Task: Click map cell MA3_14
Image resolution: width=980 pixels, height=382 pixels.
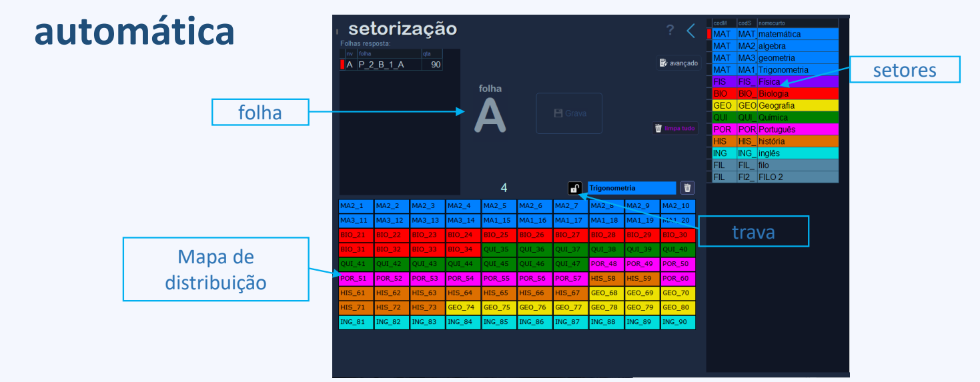Action: click(x=463, y=220)
